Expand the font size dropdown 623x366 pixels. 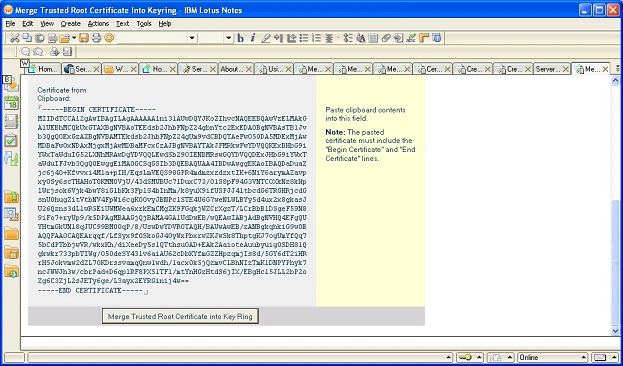(x=228, y=38)
